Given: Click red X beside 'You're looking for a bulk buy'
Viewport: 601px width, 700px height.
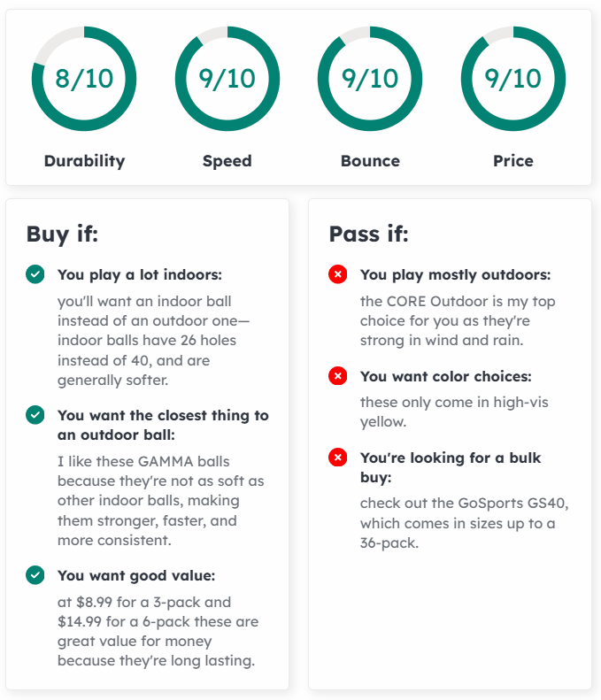Looking at the screenshot, I should 338,458.
